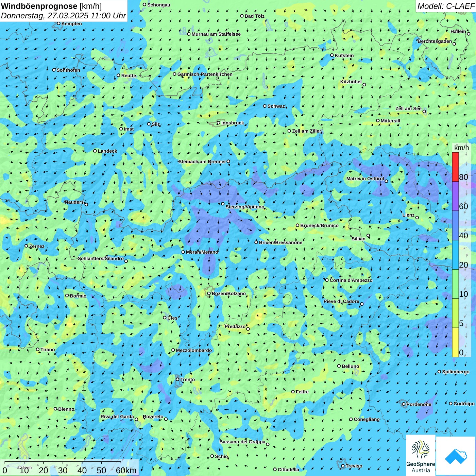Select the red legend color above 80 km/h
Viewport: 476px width, 476px height.
(x=455, y=167)
